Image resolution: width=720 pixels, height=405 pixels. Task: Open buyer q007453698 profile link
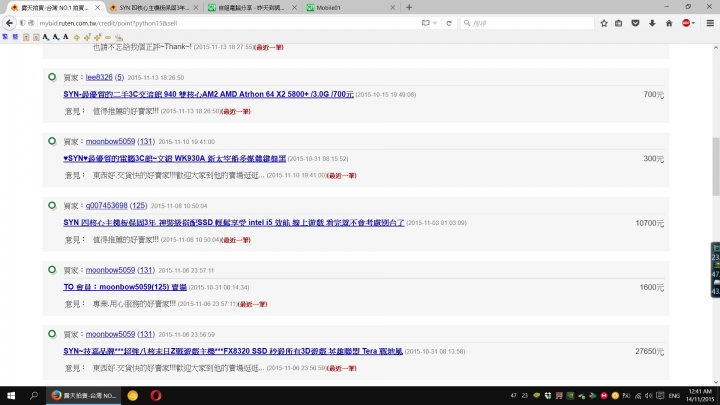click(x=107, y=205)
